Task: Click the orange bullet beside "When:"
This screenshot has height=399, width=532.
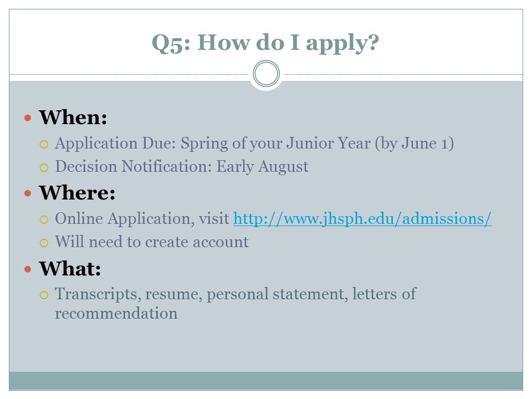Action: (x=28, y=118)
